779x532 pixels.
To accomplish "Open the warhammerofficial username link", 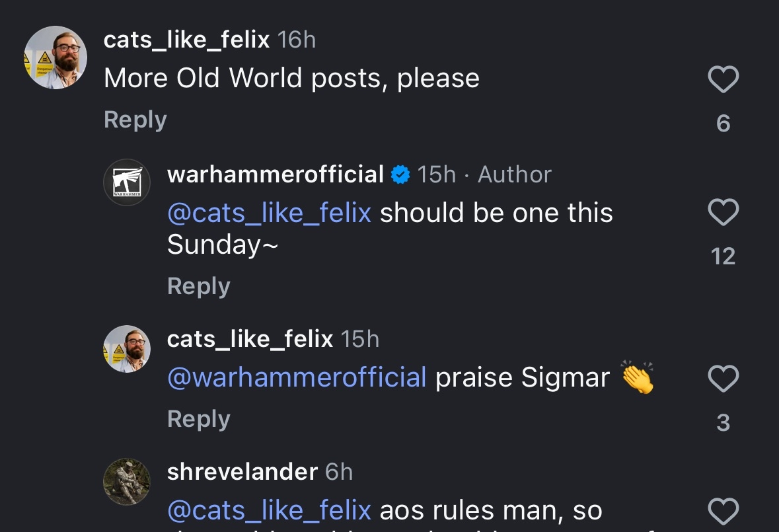I will tap(276, 174).
